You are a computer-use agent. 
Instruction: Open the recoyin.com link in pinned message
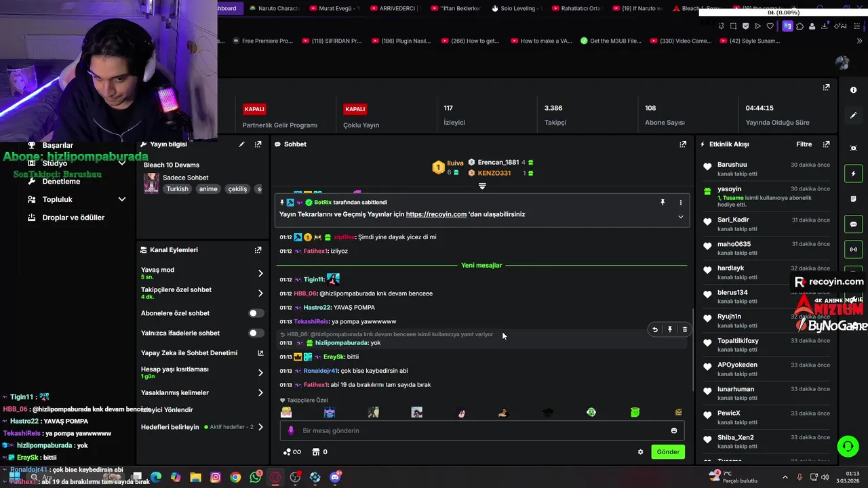coord(436,214)
